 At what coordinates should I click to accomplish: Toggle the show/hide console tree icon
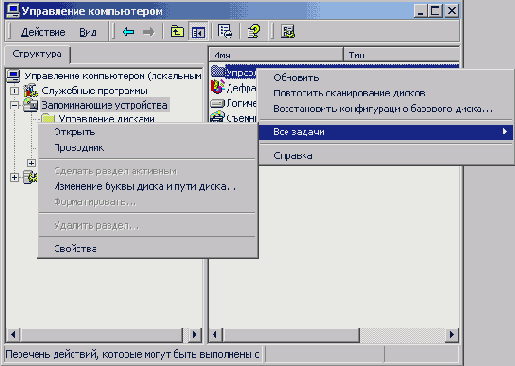[198, 32]
